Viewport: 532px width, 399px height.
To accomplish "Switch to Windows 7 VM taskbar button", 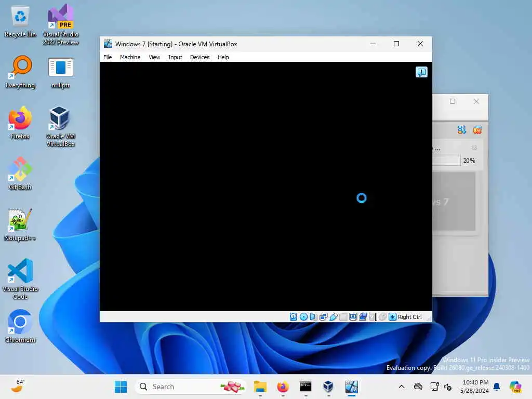I will click(352, 387).
